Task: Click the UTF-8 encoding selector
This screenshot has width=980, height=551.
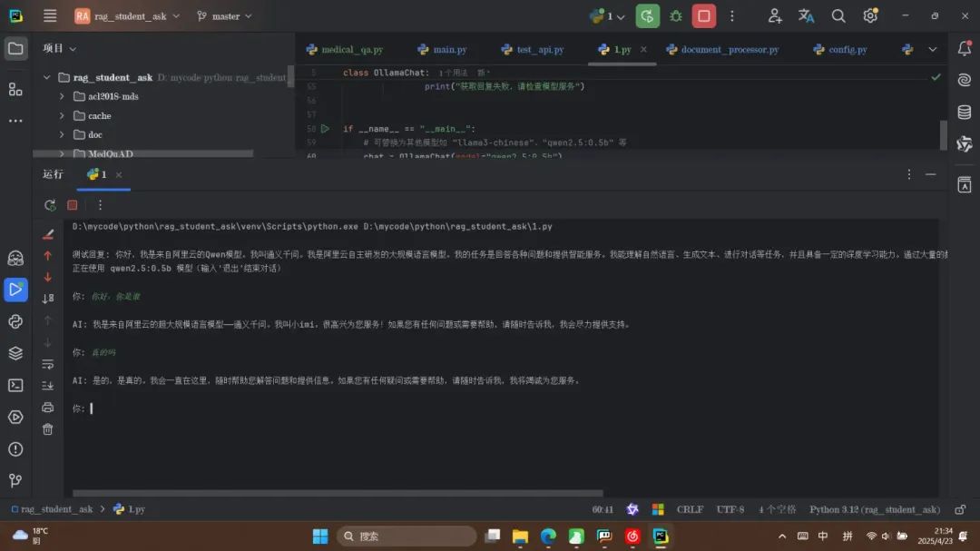Action: click(730, 509)
